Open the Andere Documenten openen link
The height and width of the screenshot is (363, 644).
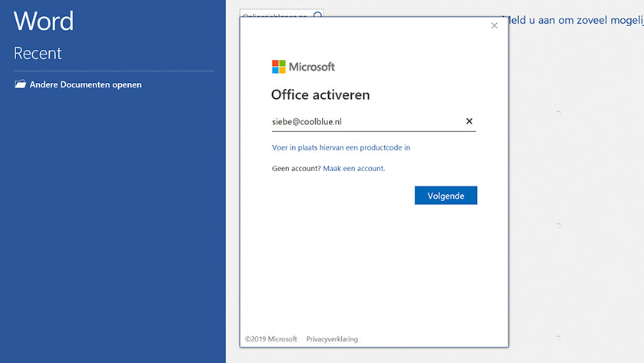click(85, 84)
